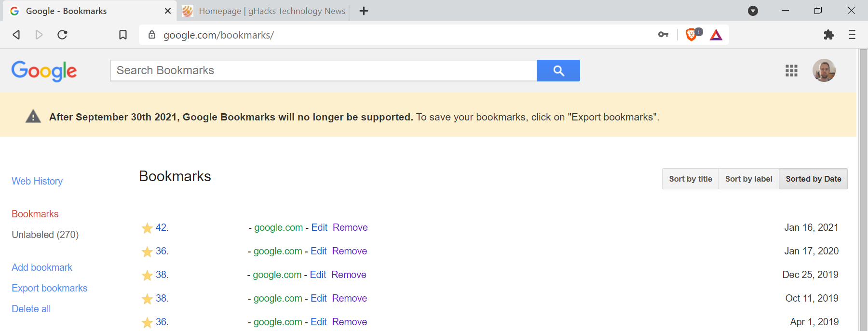This screenshot has width=868, height=331.
Task: Open the account profile picture
Action: point(824,71)
